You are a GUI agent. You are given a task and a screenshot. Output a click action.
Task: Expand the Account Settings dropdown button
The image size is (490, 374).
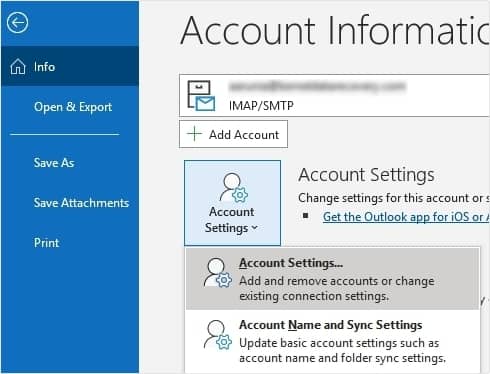pos(232,203)
